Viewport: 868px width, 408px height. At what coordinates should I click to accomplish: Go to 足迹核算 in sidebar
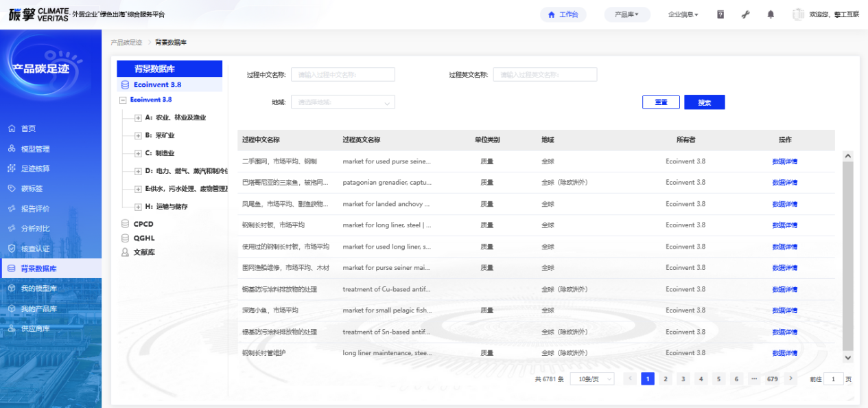pyautogui.click(x=35, y=168)
